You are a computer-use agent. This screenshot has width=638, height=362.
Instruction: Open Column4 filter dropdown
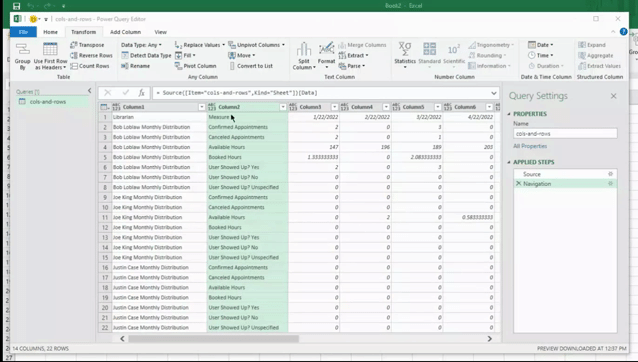pos(386,107)
